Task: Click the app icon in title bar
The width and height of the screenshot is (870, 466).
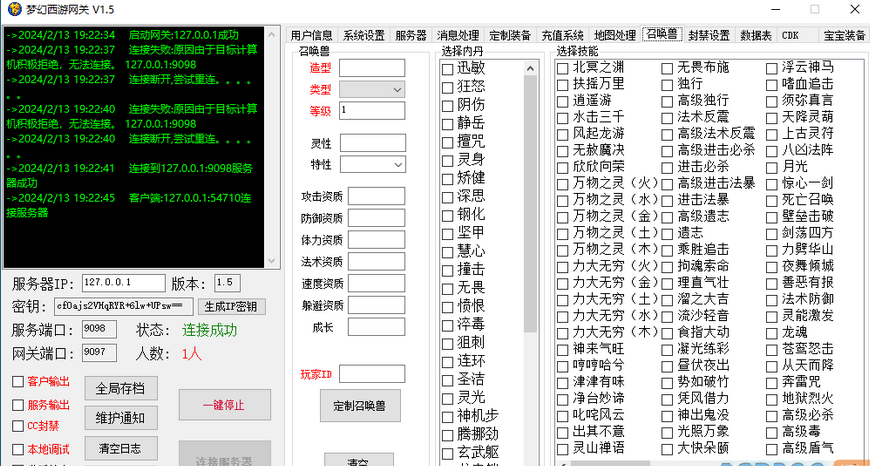Action: coord(13,9)
